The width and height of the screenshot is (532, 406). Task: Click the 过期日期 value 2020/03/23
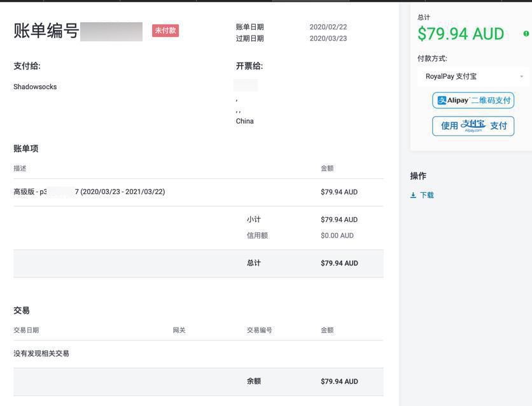pos(328,39)
